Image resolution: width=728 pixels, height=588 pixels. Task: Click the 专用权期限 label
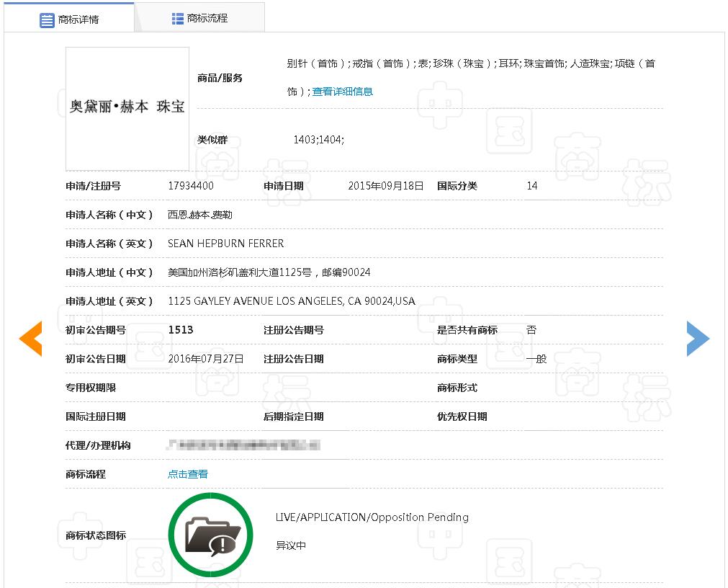click(x=91, y=388)
